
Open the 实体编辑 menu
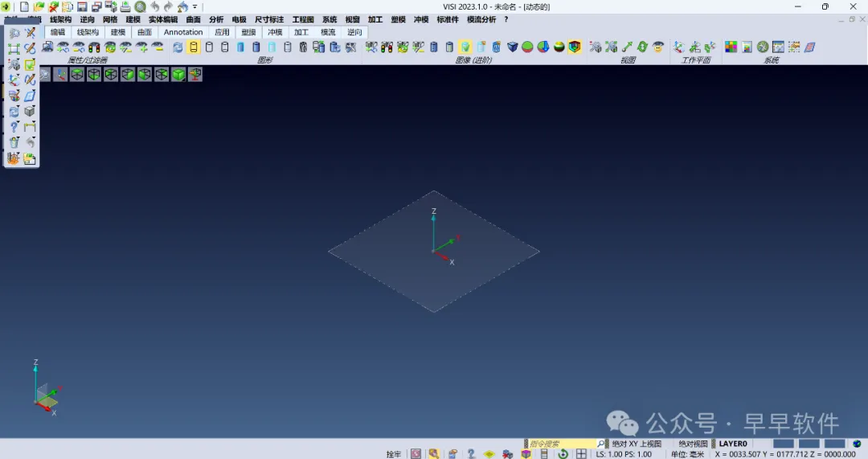click(x=162, y=19)
